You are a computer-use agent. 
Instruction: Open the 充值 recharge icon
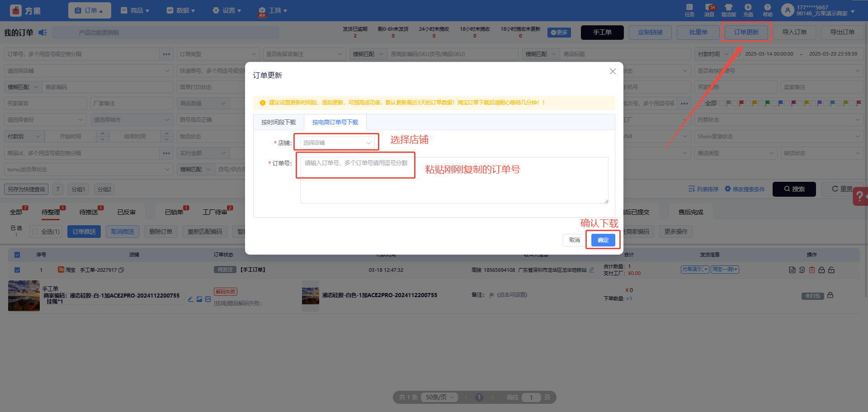pos(748,10)
